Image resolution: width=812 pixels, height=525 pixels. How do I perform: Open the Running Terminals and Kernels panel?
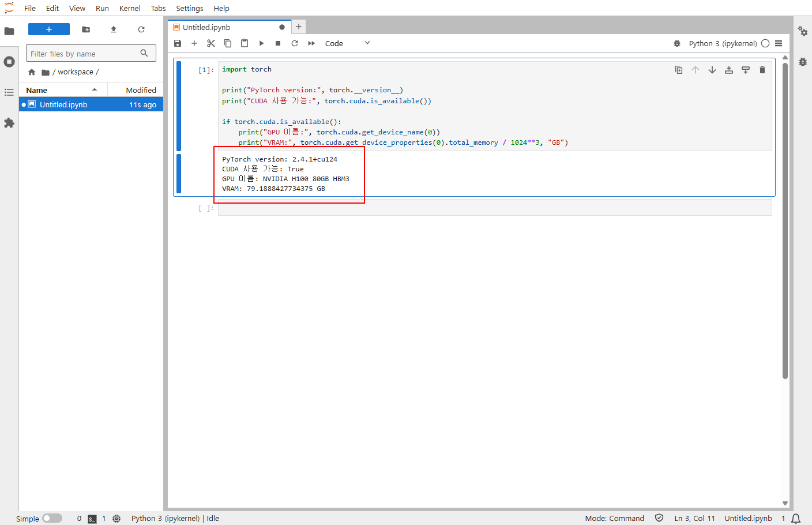[9, 62]
